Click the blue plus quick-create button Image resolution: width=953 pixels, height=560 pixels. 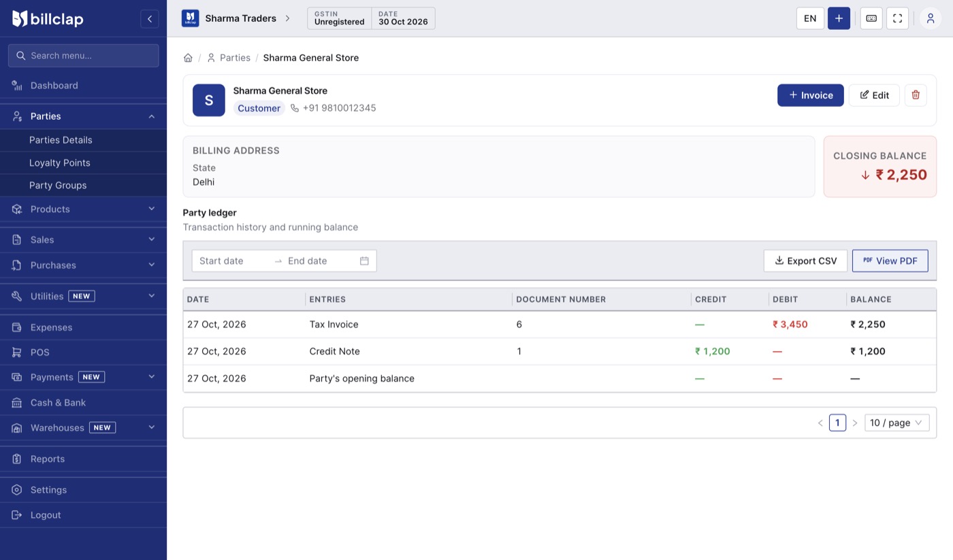839,18
